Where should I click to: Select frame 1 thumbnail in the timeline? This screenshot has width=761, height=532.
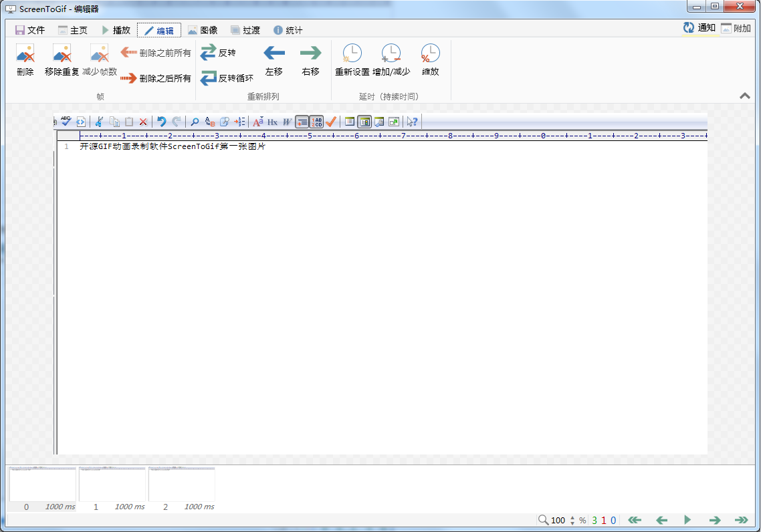112,485
